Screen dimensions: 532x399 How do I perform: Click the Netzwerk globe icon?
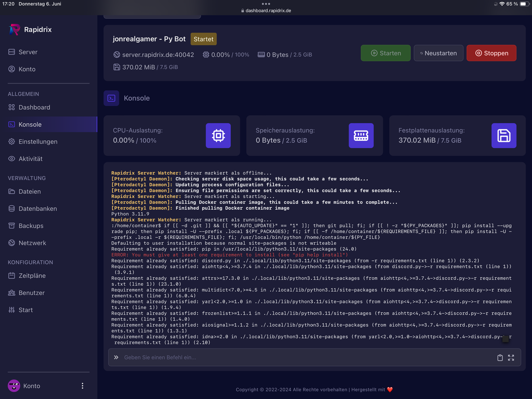(x=11, y=242)
